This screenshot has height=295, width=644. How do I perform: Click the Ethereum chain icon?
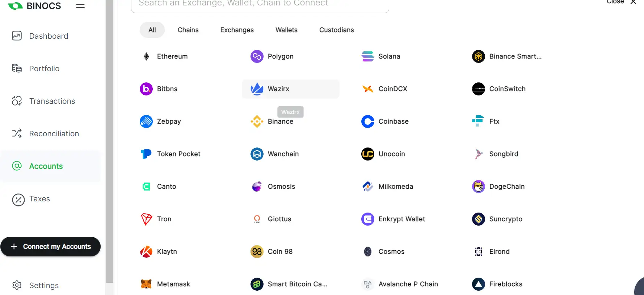coord(146,56)
